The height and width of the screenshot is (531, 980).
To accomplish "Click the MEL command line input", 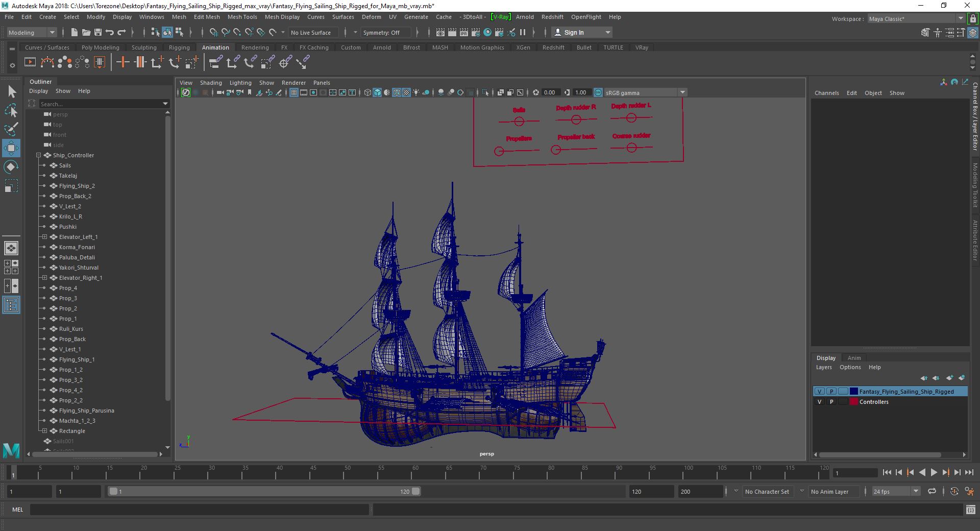I will [199, 510].
